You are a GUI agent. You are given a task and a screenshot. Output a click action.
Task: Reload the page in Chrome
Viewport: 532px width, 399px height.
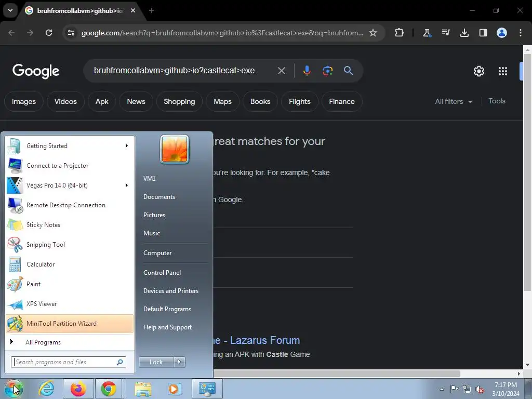tap(49, 33)
